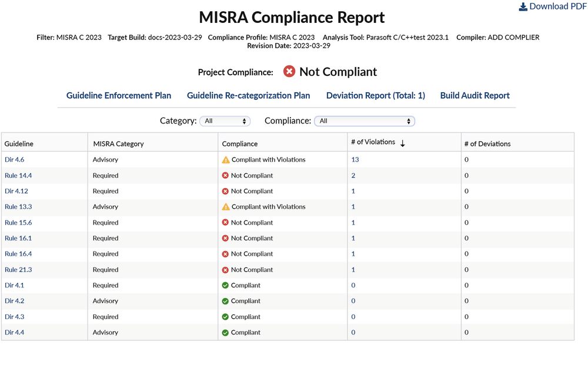Open the Deviation Report (Total: 1)
This screenshot has height=392, width=588.
click(375, 95)
